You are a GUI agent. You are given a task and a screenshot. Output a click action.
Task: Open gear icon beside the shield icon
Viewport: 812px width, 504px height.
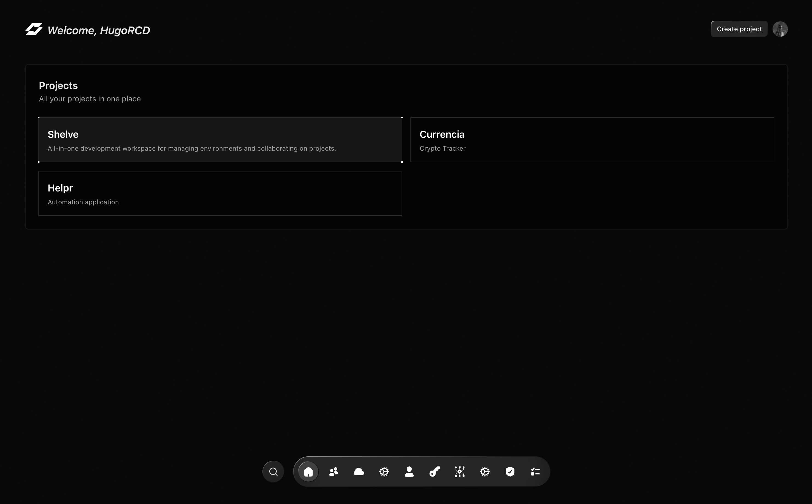(x=485, y=472)
